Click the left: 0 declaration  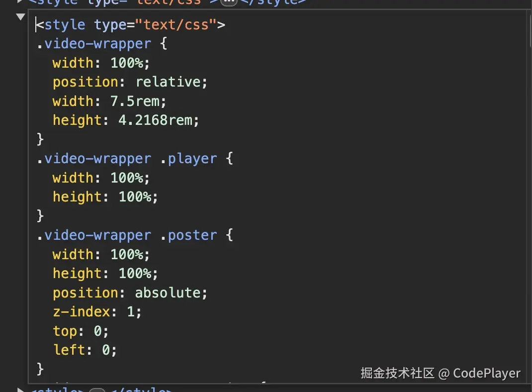coord(85,350)
